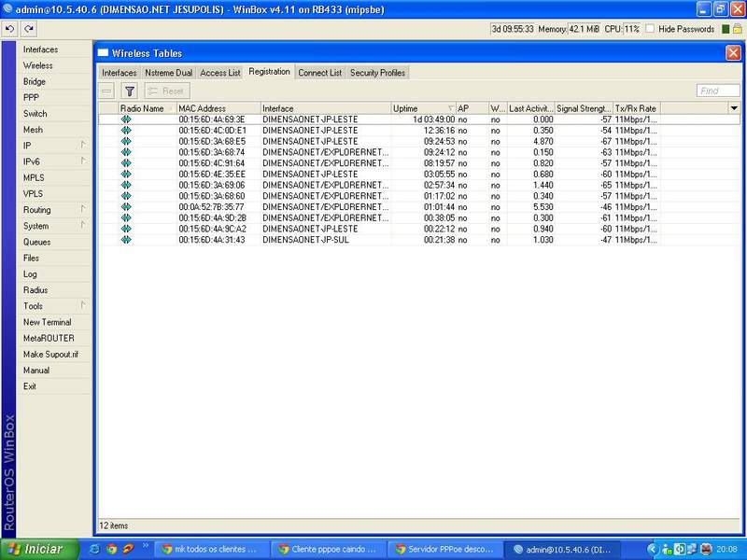Sort by Signal Strength column header
Screen dimensions: 747x560
[x=584, y=108]
